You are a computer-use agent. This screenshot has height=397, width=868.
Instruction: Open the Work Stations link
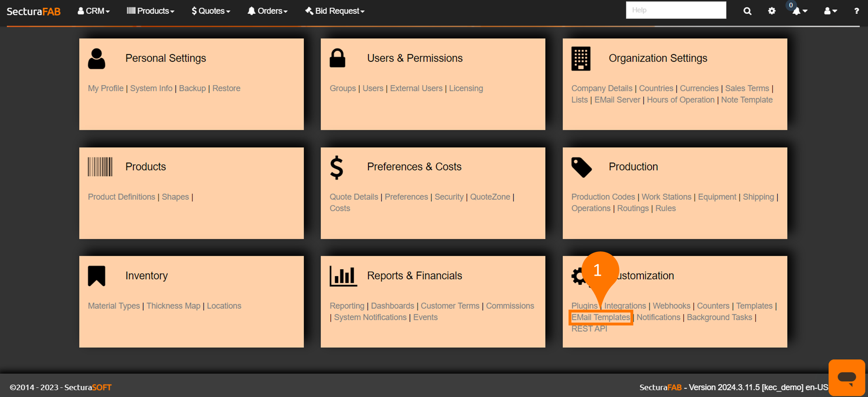point(666,197)
